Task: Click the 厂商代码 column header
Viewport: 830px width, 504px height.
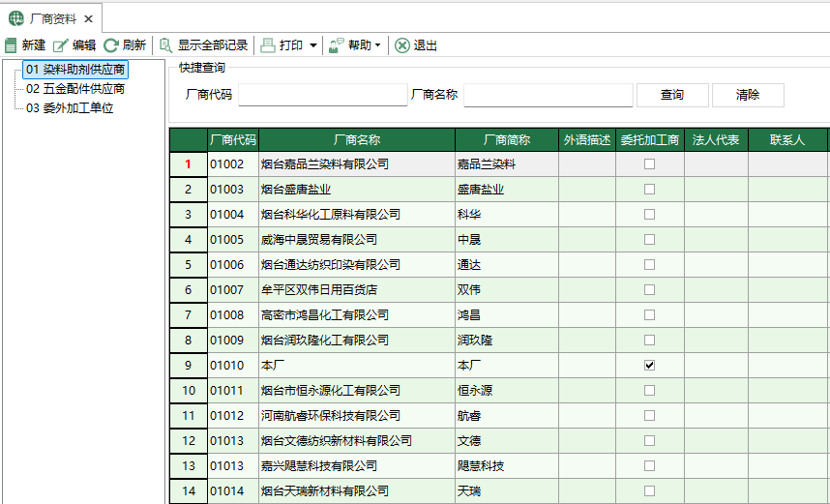Action: (233, 139)
